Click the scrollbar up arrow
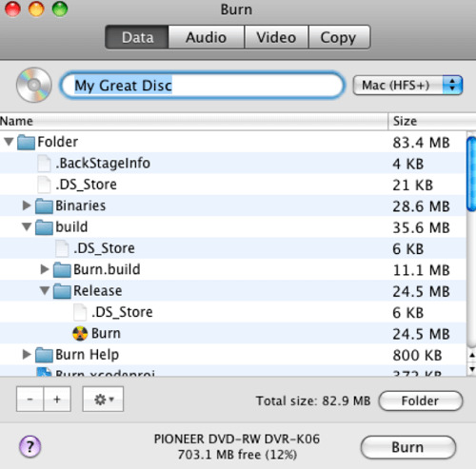This screenshot has width=476, height=469. click(x=472, y=356)
